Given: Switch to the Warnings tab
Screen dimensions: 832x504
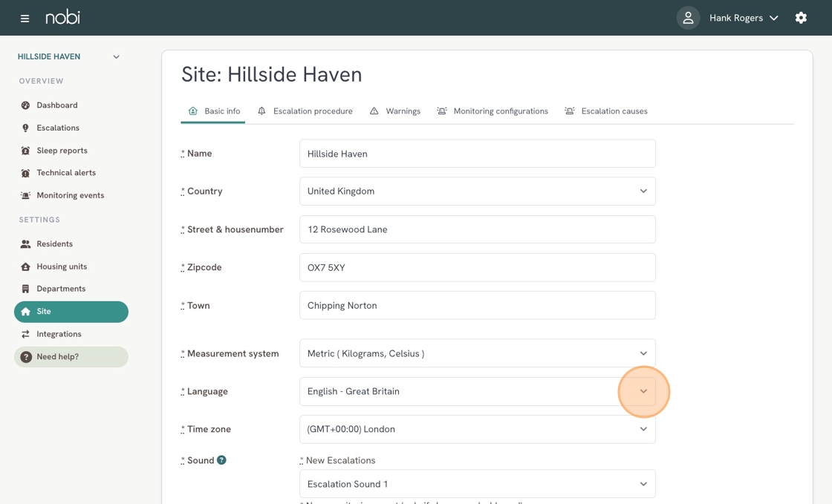Looking at the screenshot, I should tap(395, 111).
